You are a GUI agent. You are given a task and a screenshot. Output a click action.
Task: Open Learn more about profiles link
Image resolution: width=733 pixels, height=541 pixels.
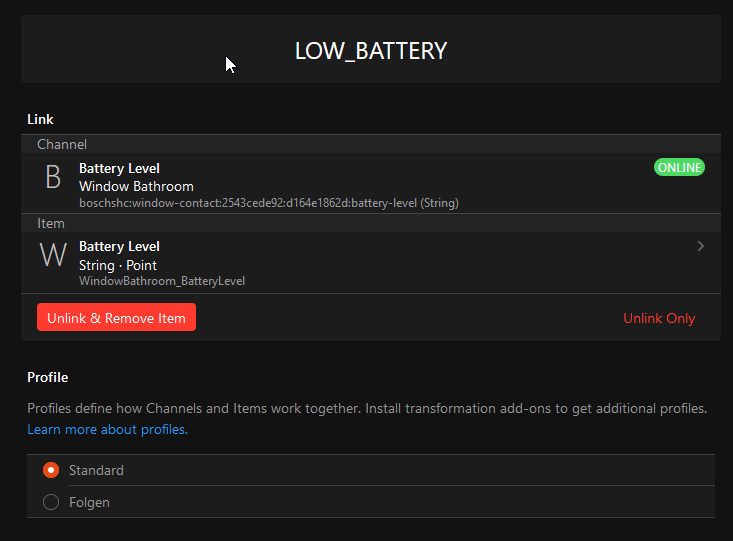point(108,429)
